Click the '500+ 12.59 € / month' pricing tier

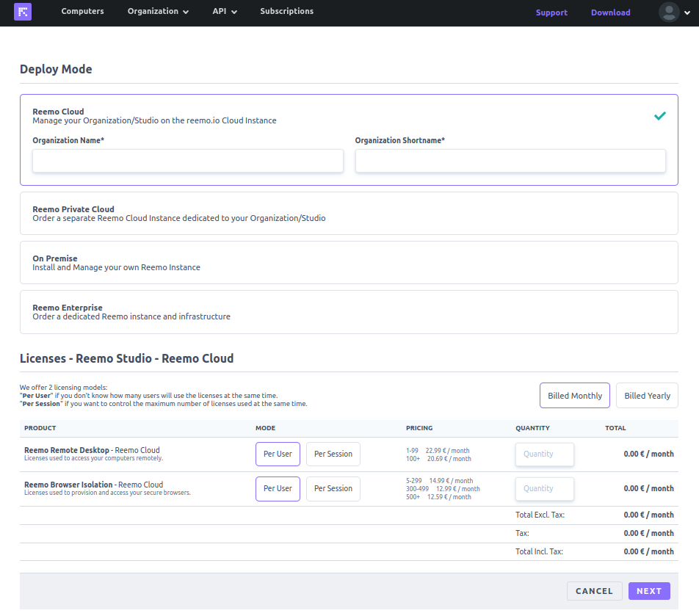pos(438,497)
